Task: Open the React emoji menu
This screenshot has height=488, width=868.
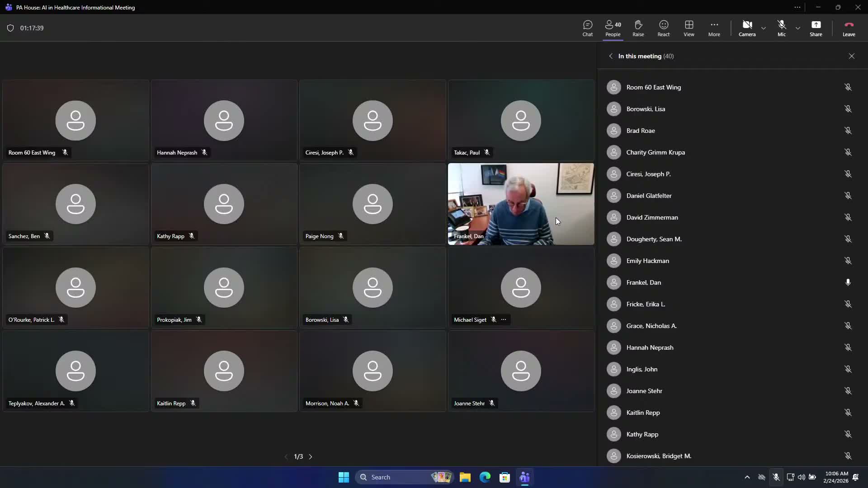Action: [663, 28]
